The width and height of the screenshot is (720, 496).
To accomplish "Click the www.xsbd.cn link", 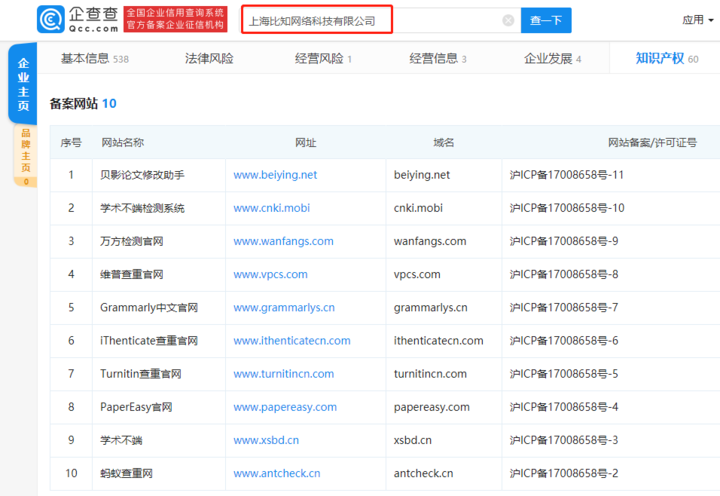I will point(266,440).
